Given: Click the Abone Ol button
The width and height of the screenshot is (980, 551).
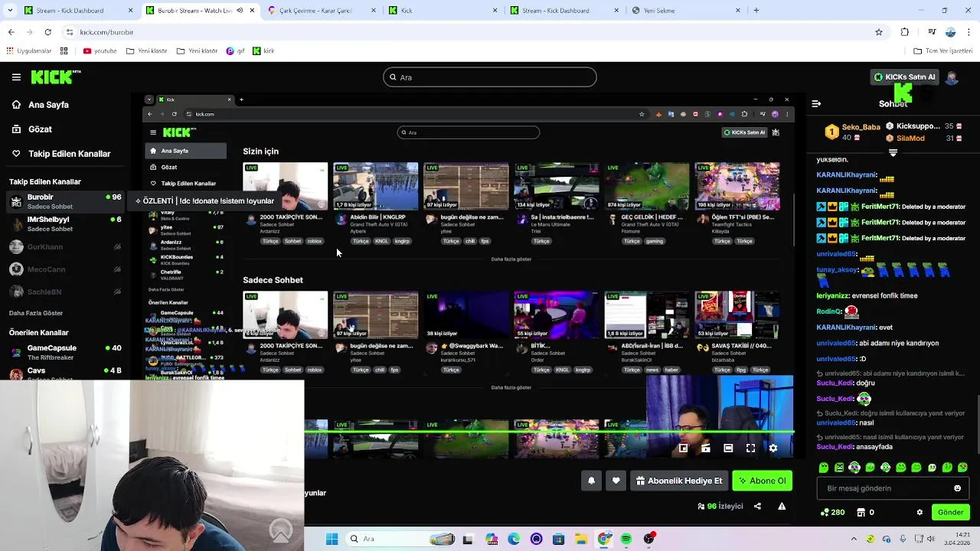Looking at the screenshot, I should 762,481.
